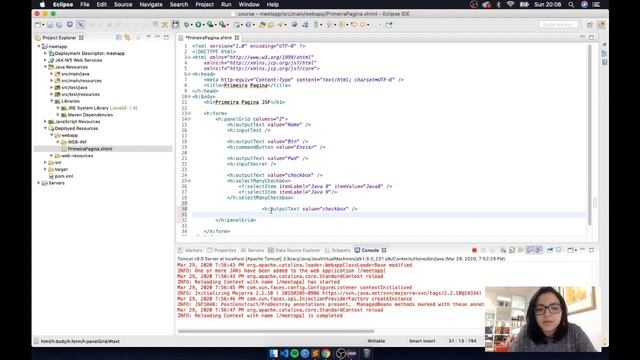Toggle Show Console on standard out change
640x360 pixels.
[x=530, y=250]
